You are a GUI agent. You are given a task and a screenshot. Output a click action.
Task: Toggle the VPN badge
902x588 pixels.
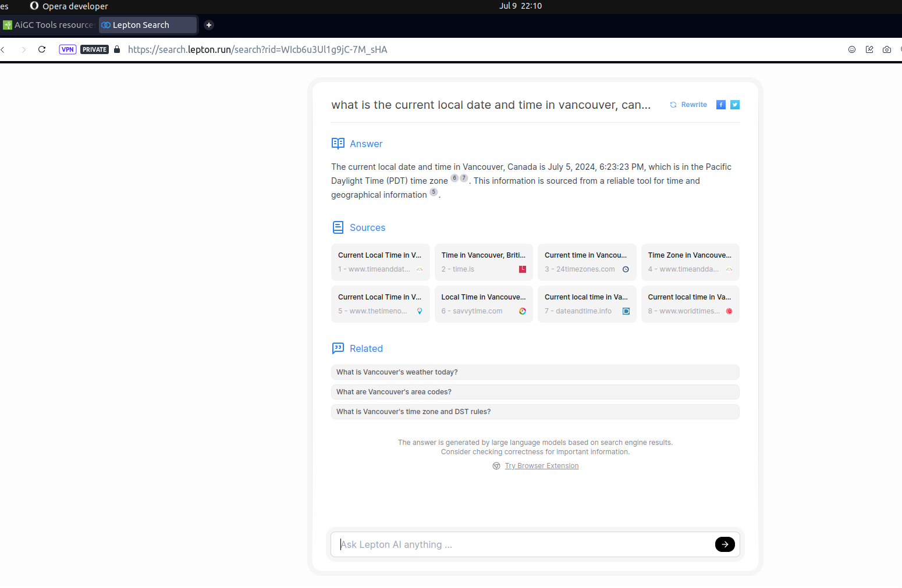click(x=68, y=49)
